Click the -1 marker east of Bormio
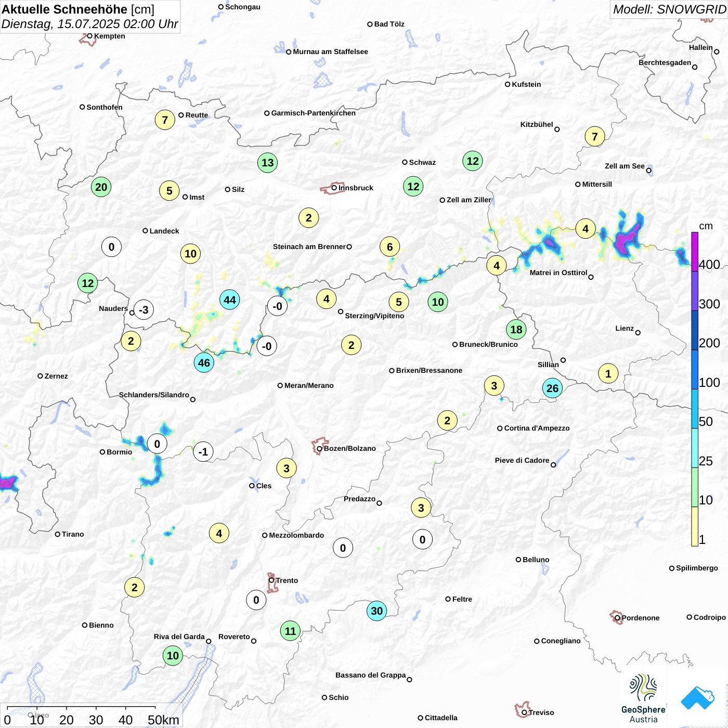 pos(203,452)
